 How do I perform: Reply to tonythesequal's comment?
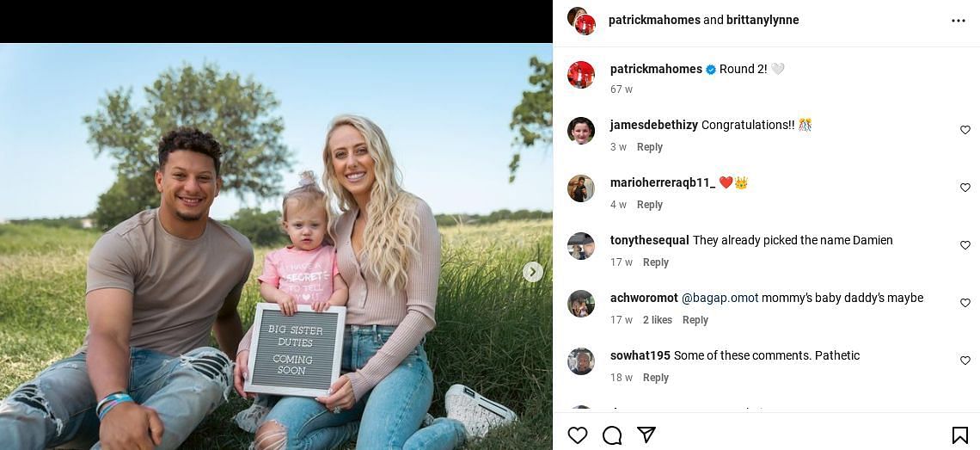coord(656,262)
